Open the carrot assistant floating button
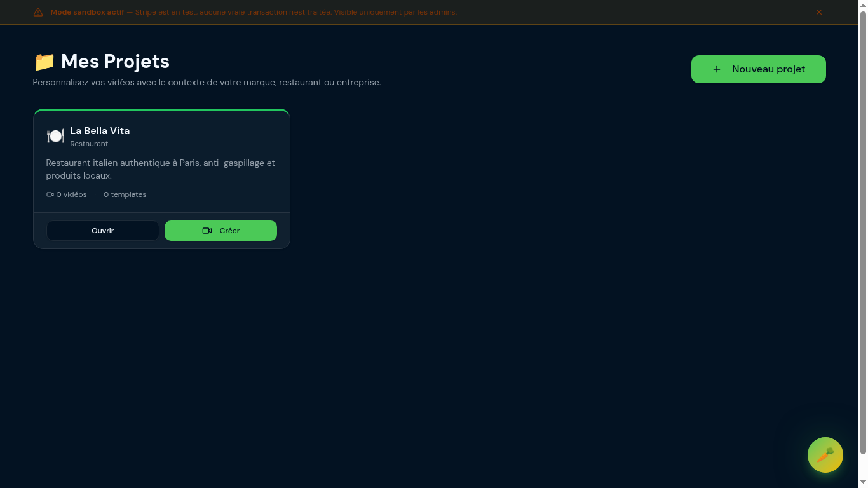The image size is (868, 488). click(825, 455)
